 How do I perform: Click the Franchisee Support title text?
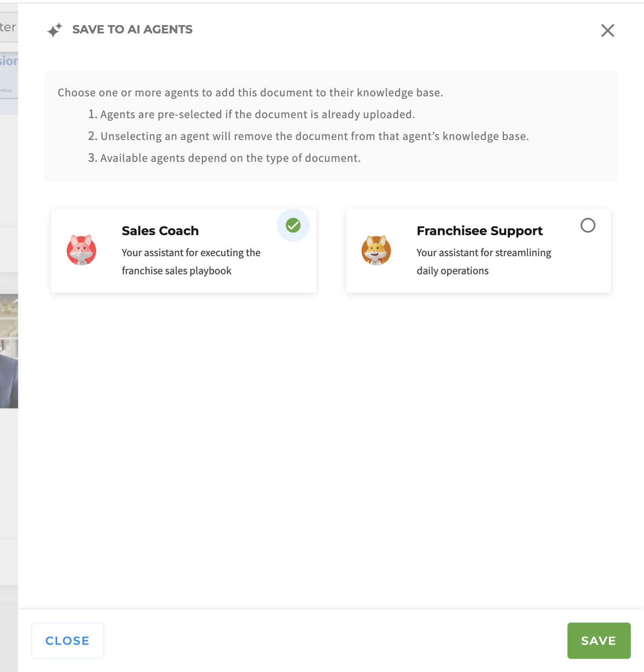click(x=479, y=231)
